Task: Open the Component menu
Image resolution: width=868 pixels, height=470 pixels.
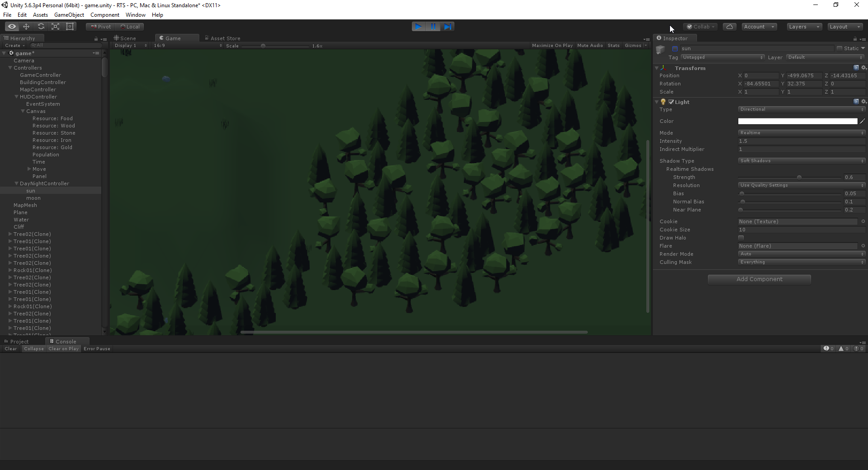Action: point(105,15)
